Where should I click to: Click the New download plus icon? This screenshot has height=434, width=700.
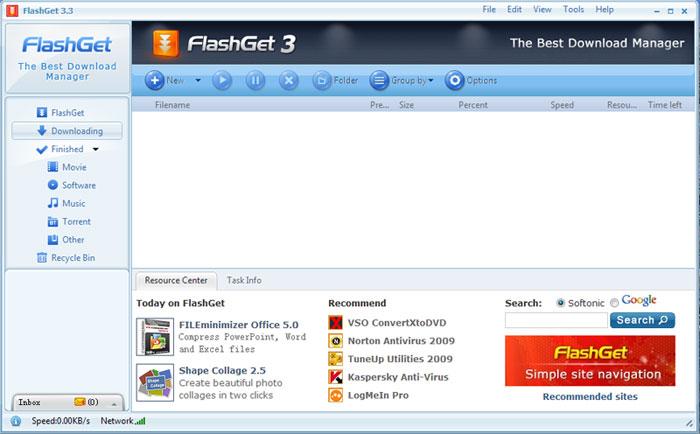pos(155,80)
